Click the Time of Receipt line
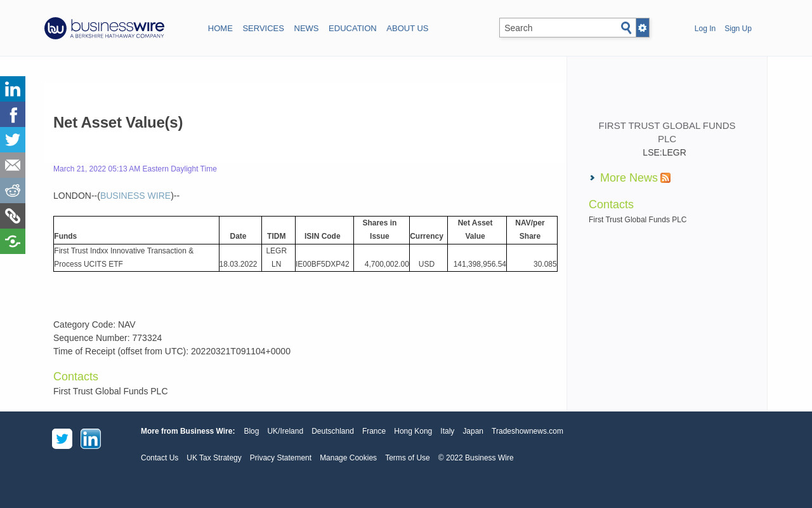Image resolution: width=812 pixels, height=508 pixels. pos(172,351)
